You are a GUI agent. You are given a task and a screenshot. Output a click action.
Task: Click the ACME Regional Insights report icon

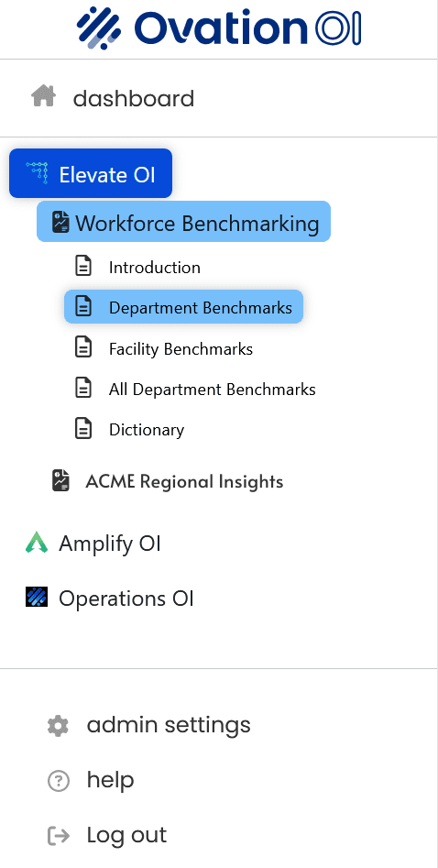(x=60, y=480)
